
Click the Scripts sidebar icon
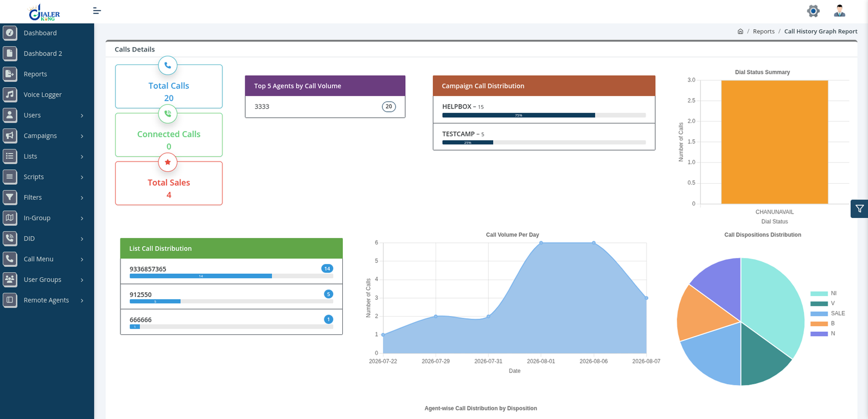click(x=10, y=177)
